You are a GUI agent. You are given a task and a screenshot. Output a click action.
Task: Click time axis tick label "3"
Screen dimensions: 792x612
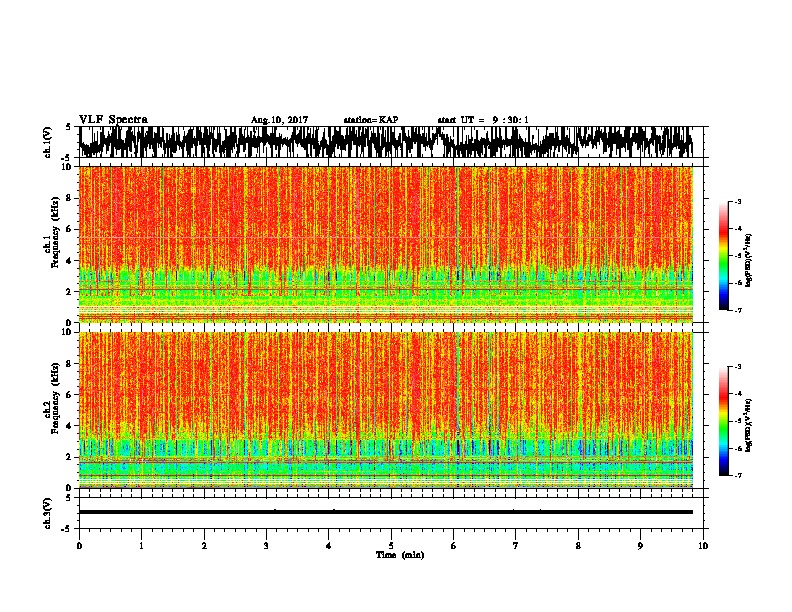tap(266, 546)
